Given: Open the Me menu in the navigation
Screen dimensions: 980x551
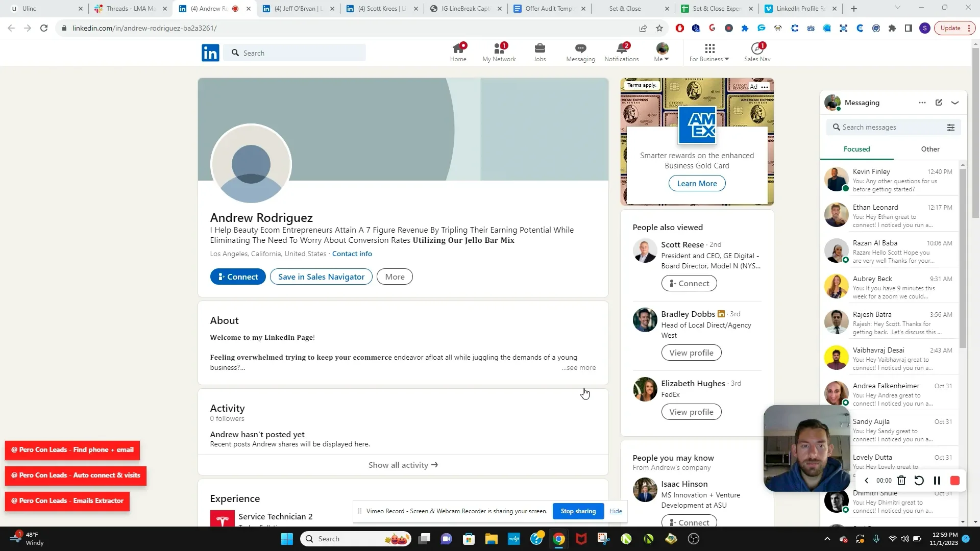Looking at the screenshot, I should (661, 52).
